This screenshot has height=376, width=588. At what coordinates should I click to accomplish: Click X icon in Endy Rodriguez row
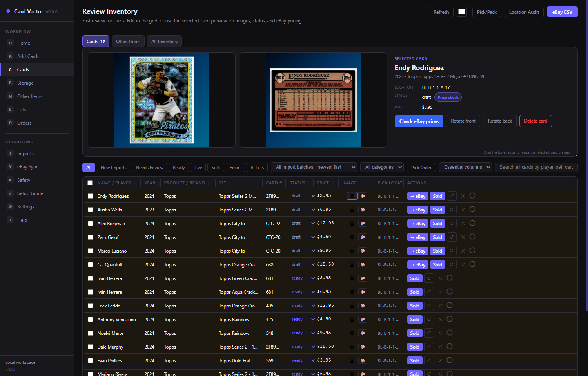point(463,196)
